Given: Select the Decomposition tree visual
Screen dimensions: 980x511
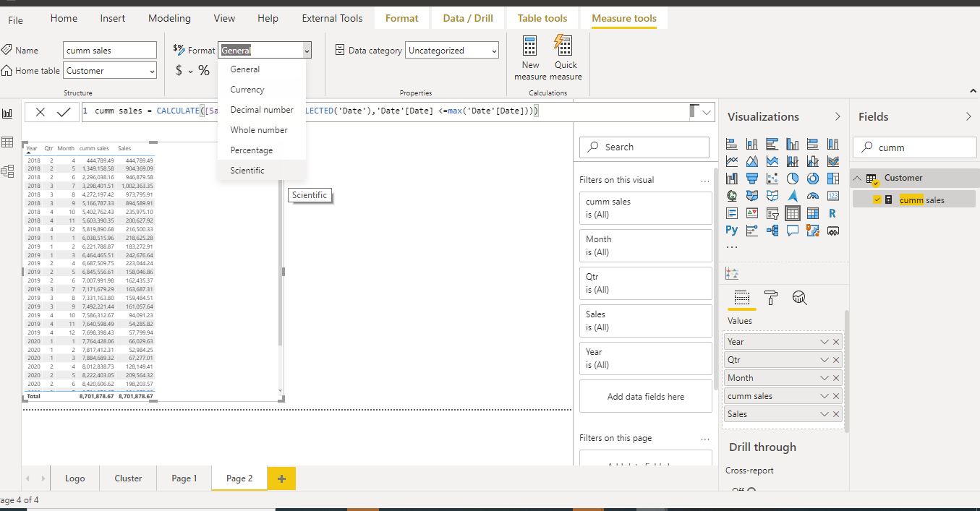Looking at the screenshot, I should 772,231.
